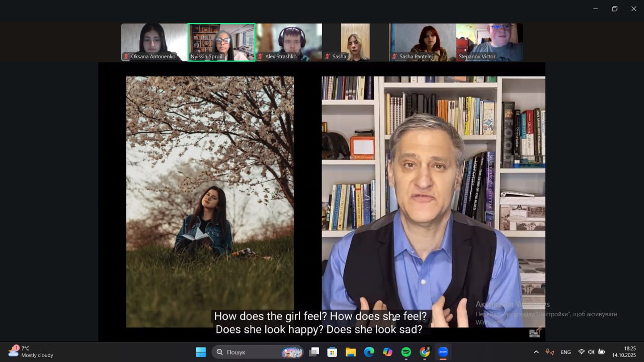Viewport: 644px width, 362px height.
Task: Click the shared video of the girl under blossoms
Action: click(210, 201)
